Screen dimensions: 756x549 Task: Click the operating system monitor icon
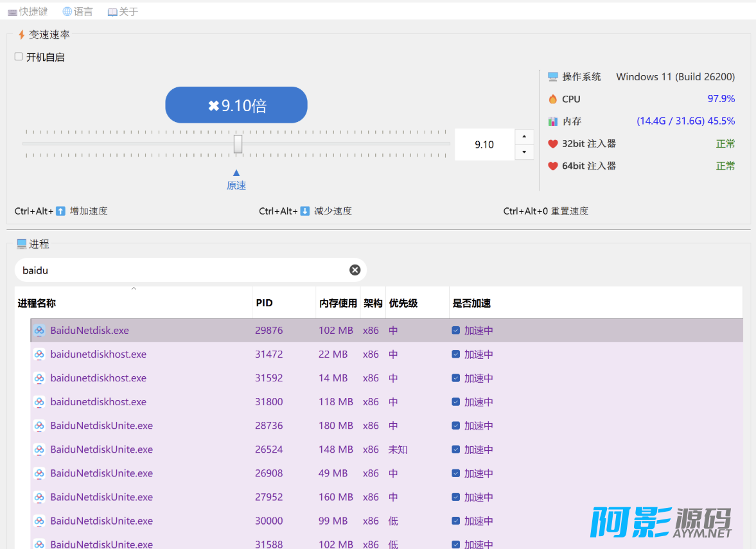[553, 76]
